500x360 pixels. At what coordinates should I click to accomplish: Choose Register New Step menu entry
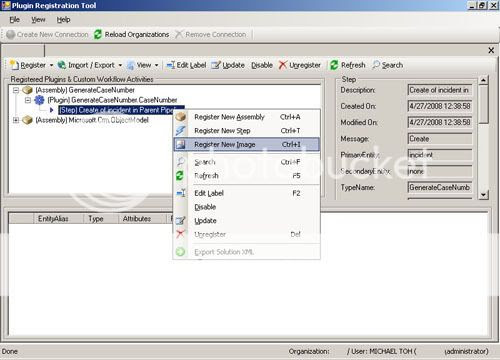pyautogui.click(x=246, y=131)
